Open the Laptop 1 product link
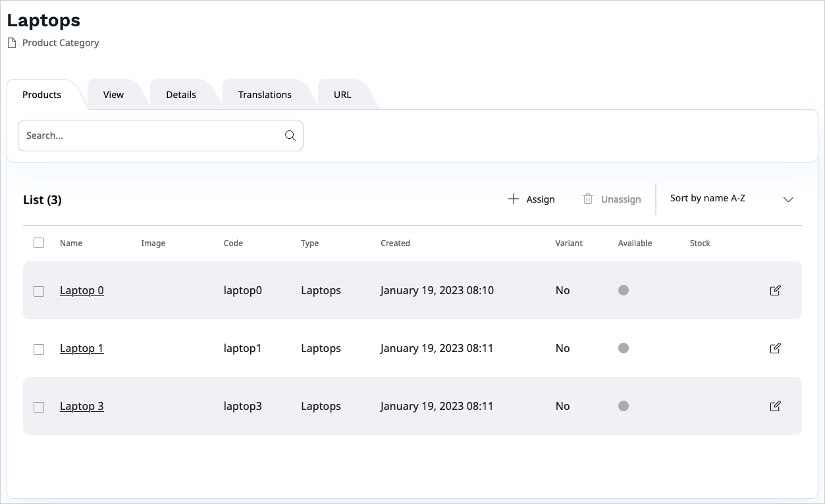 pyautogui.click(x=82, y=348)
